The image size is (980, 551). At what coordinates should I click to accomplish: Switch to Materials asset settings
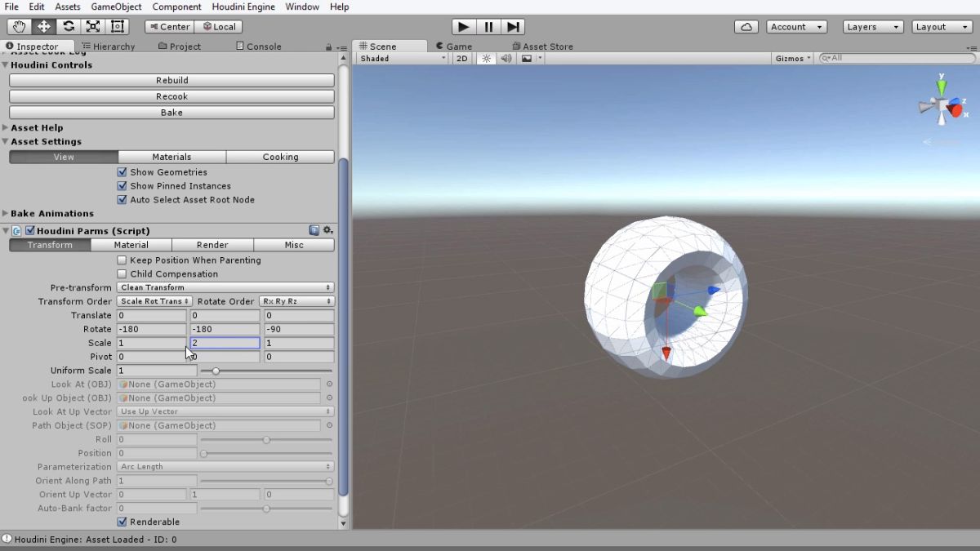pyautogui.click(x=171, y=157)
